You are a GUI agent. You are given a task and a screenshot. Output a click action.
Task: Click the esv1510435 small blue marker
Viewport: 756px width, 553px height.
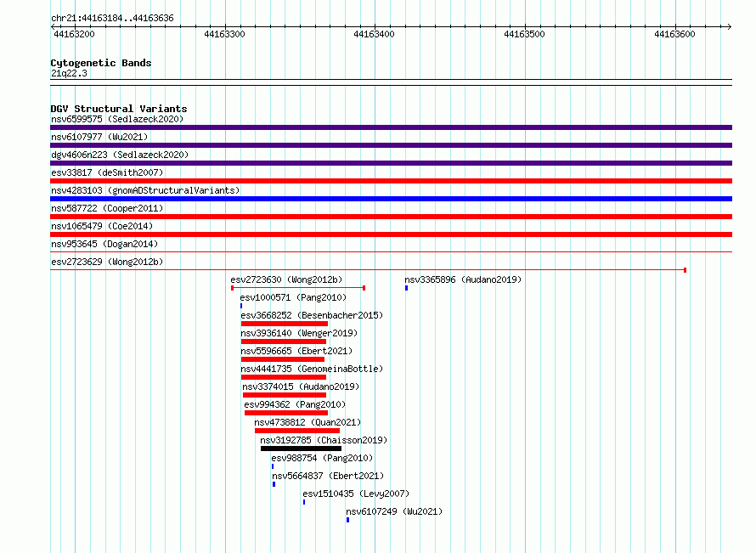[304, 502]
